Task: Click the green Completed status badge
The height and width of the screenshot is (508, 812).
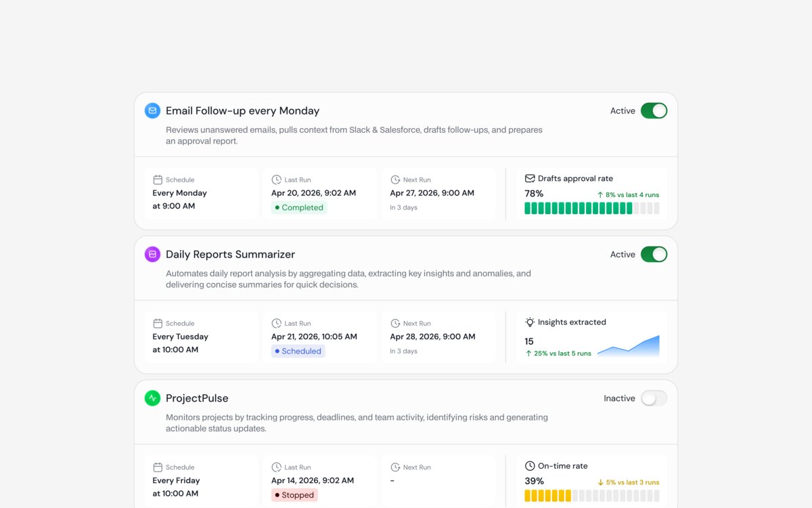Action: coord(299,207)
